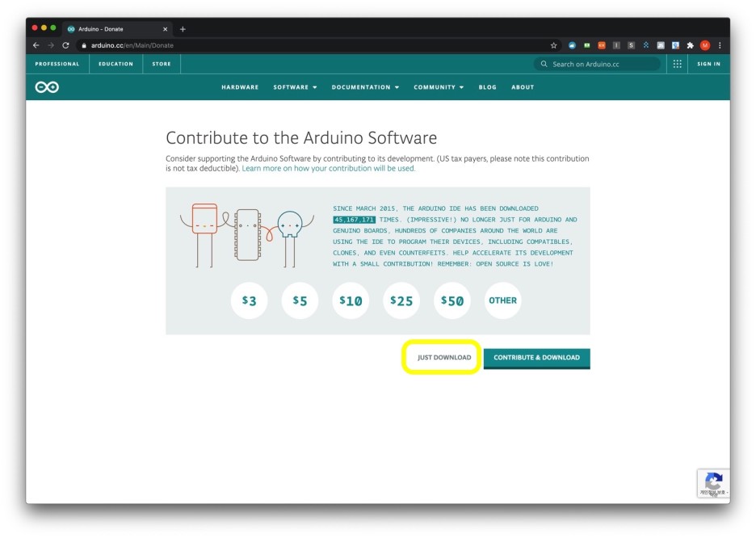756x538 pixels.
Task: Bookmark this page with the star icon
Action: click(553, 45)
